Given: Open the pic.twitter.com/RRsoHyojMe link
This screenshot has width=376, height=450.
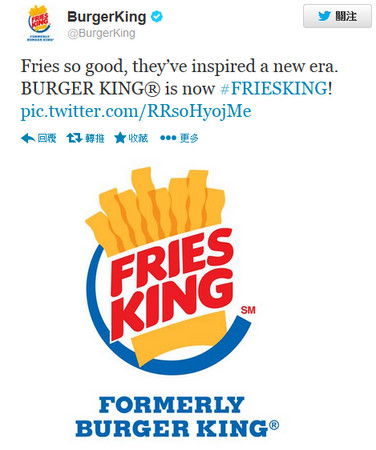Looking at the screenshot, I should pos(136,111).
